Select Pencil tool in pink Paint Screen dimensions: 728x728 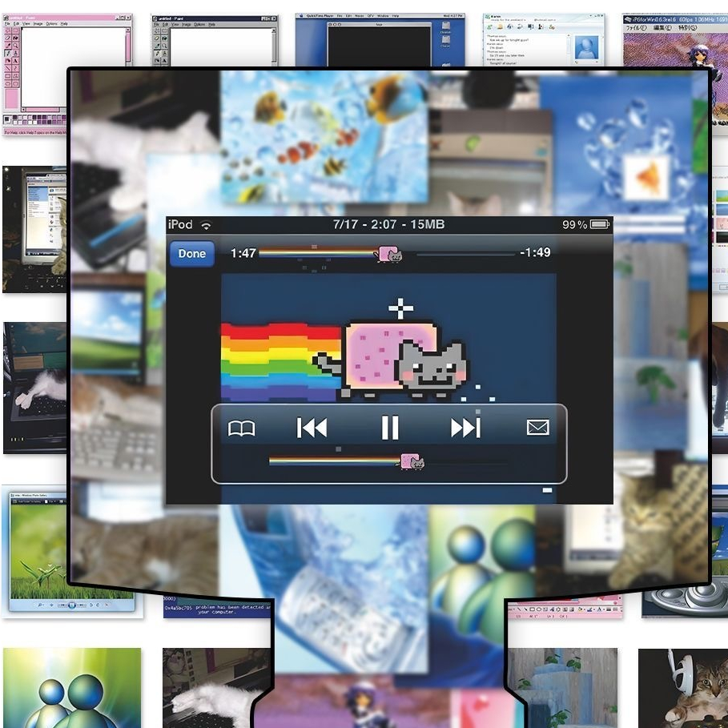tap(8, 53)
